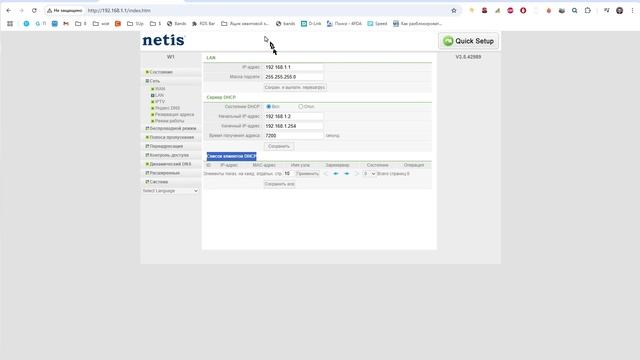Open the apps grid in bookmarks bar

(x=10, y=24)
